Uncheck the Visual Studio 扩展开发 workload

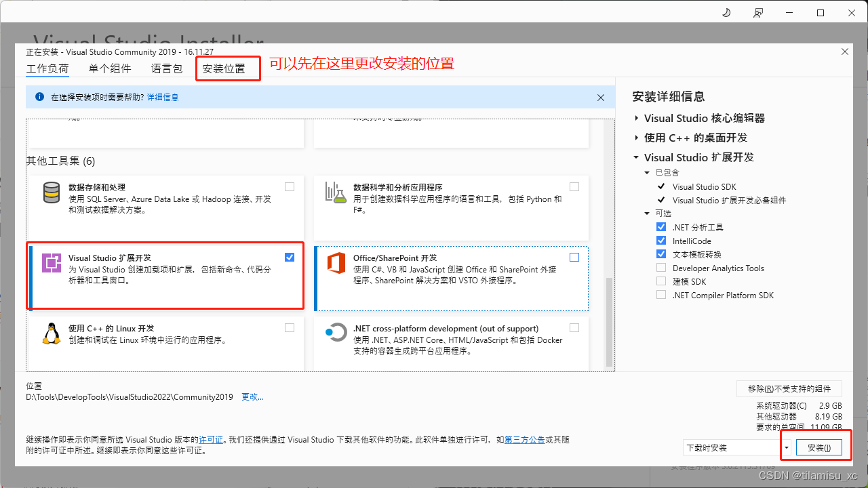[x=290, y=257]
